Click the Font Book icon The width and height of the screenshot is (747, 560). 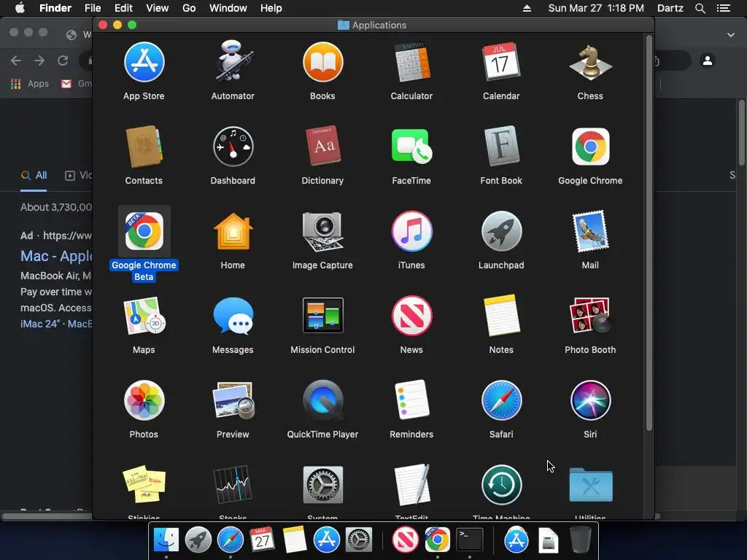pos(501,146)
